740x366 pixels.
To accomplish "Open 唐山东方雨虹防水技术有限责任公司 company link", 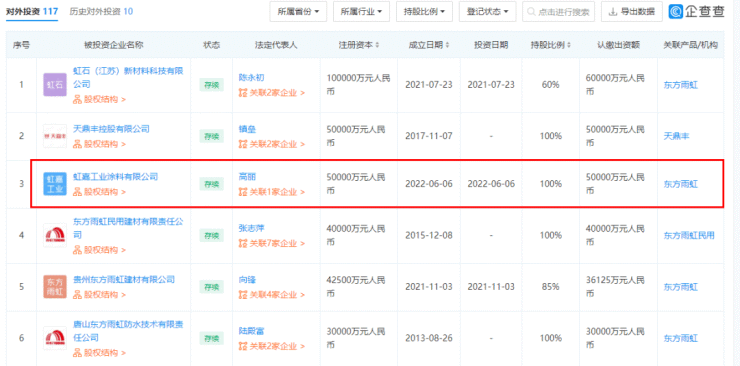I will 127,331.
